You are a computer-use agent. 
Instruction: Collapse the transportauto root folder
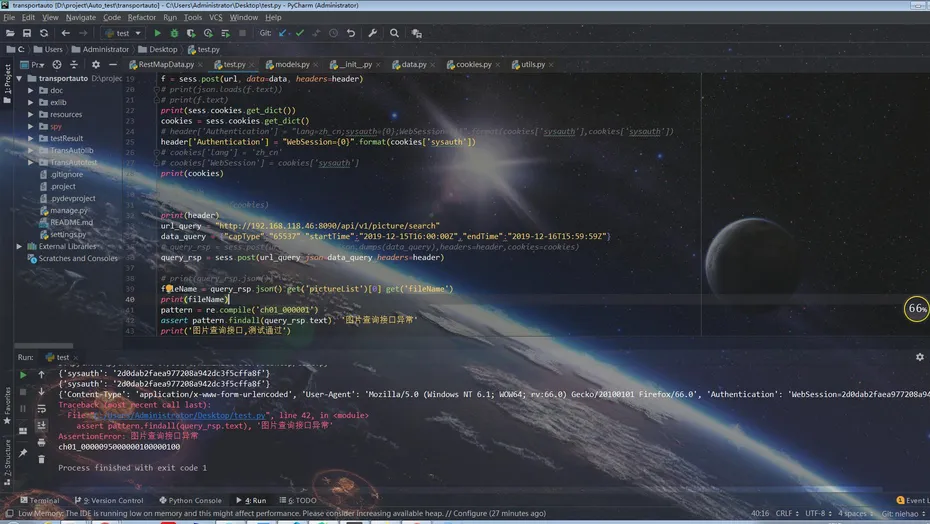tap(20, 78)
